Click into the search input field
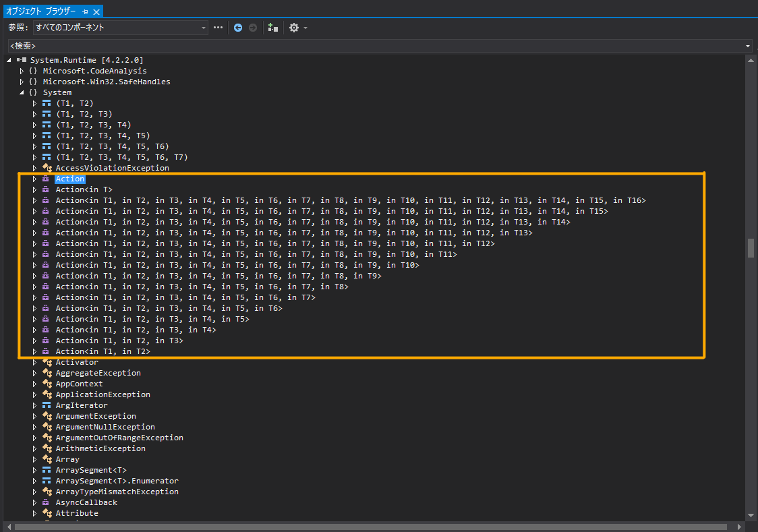 tap(376, 46)
